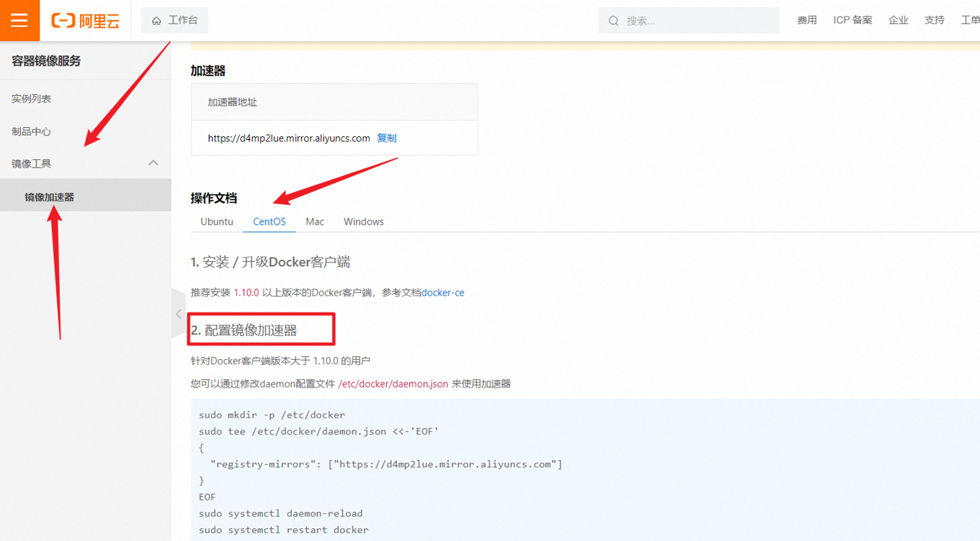The width and height of the screenshot is (980, 541).
Task: Click the home icon beside 工作台
Action: pos(156,21)
